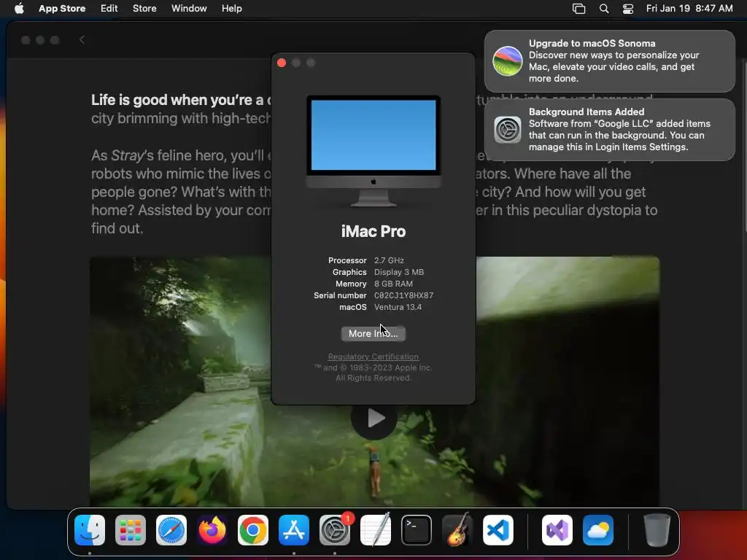Switch to App Store in the Dock

tap(294, 530)
